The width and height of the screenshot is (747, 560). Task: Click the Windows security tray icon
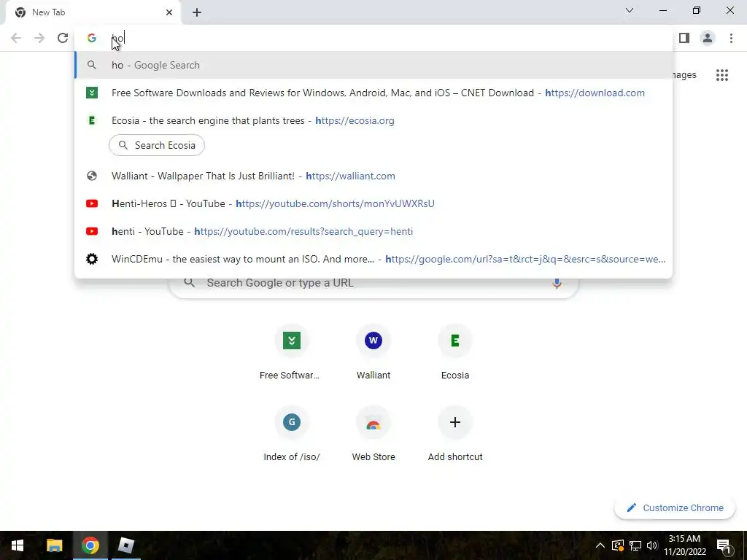click(618, 545)
